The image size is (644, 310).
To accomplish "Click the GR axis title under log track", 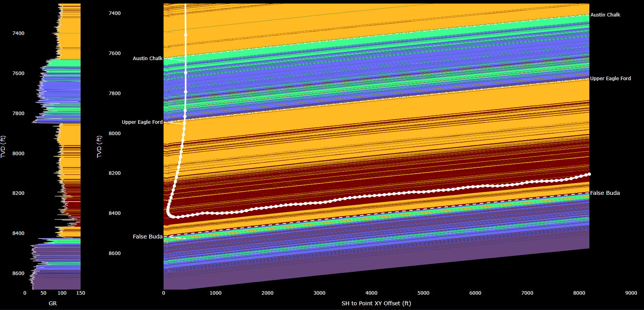I will 53,303.
